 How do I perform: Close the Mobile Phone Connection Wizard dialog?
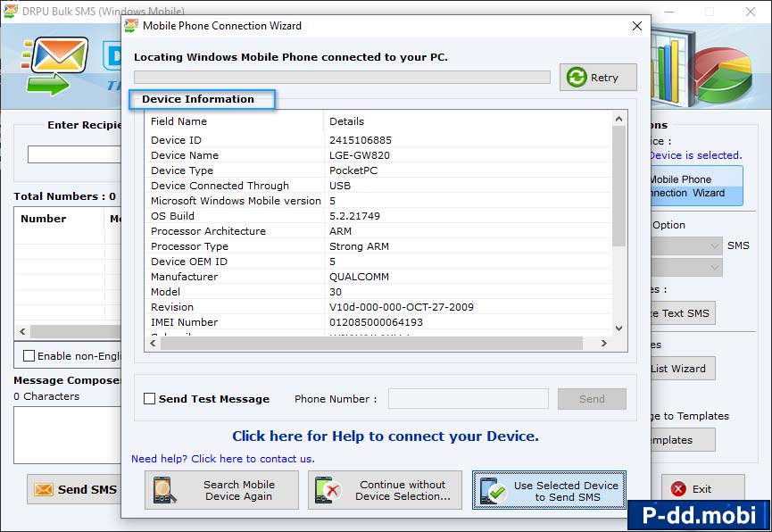[637, 26]
